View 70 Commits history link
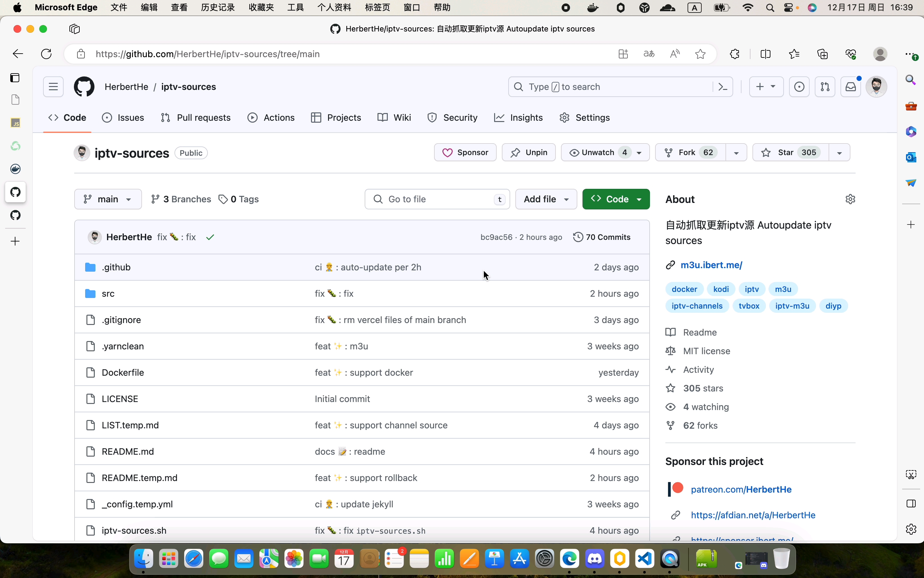The height and width of the screenshot is (578, 924). point(601,237)
